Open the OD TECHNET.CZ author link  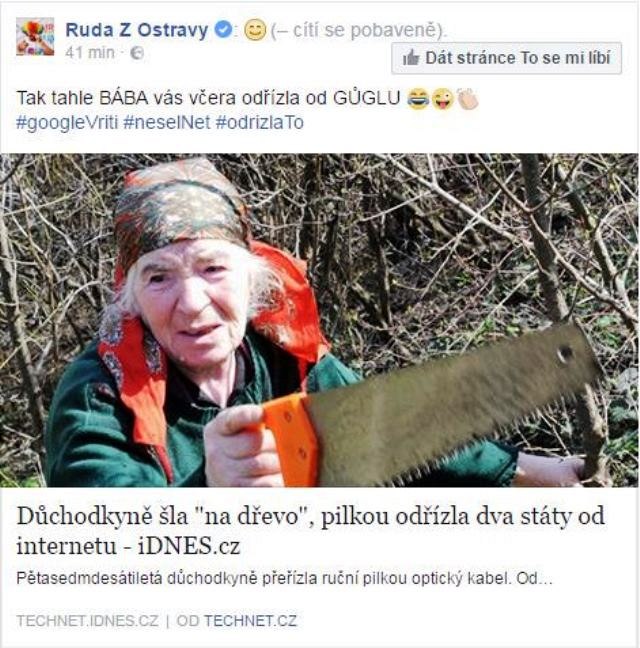(236, 621)
